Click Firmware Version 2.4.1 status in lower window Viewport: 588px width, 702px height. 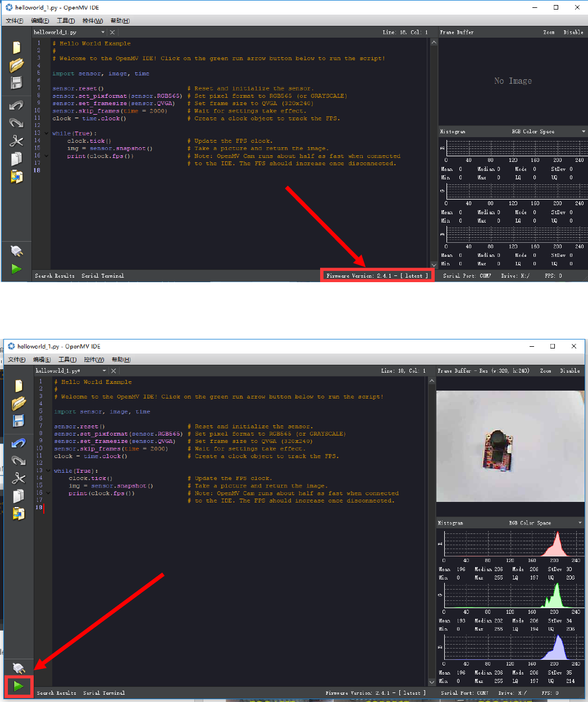(375, 693)
